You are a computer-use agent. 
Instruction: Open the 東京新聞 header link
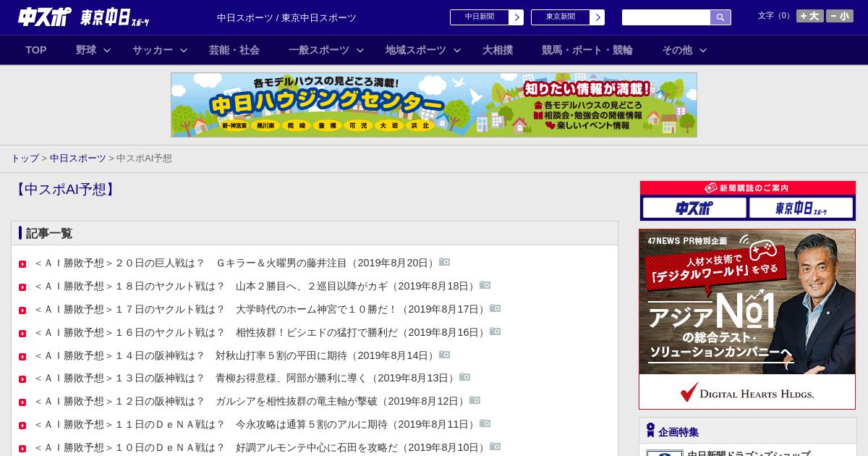(x=561, y=17)
